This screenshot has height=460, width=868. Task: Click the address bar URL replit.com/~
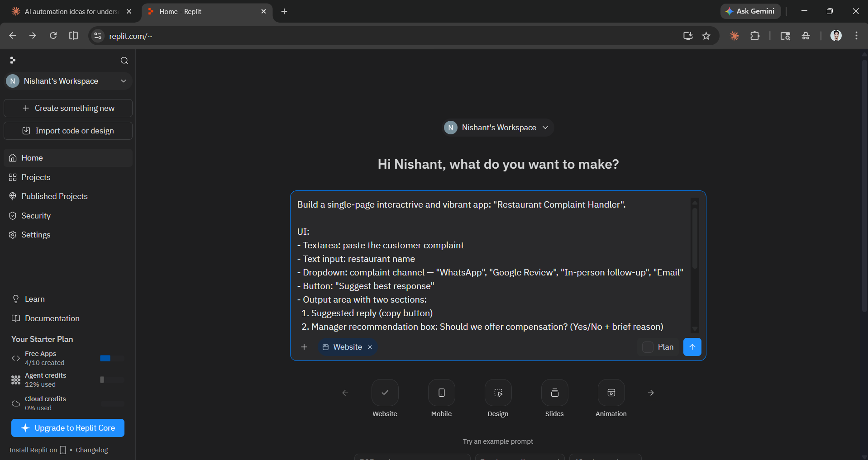pos(131,36)
